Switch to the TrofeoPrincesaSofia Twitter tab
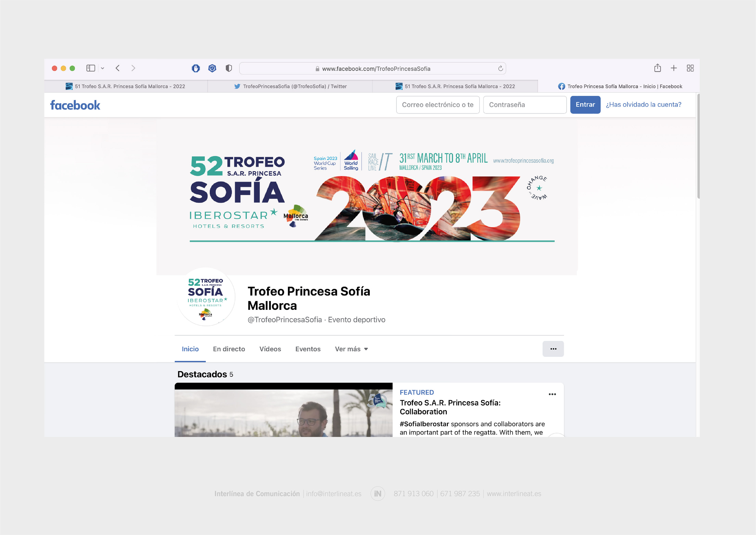 pos(290,86)
